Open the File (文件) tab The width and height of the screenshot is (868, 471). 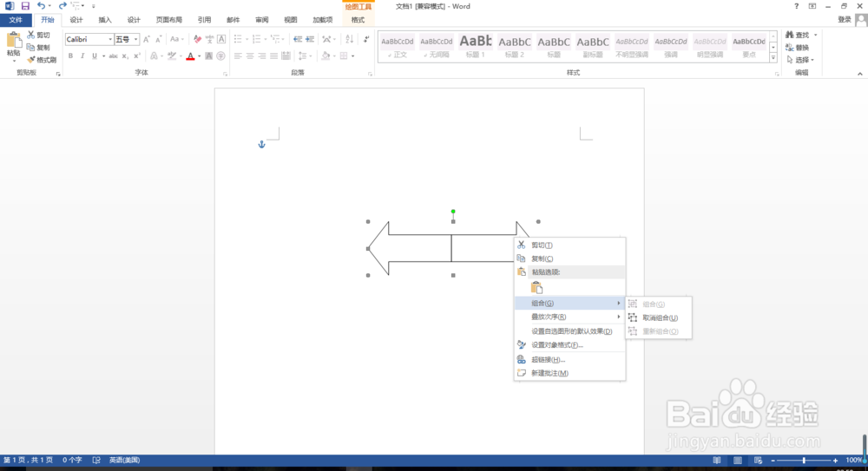point(16,20)
